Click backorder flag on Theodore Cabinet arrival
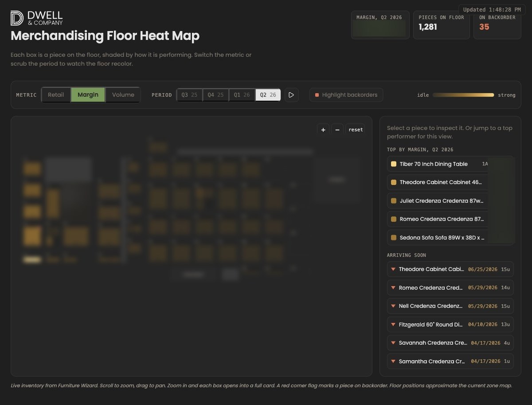Screen dimensions: 532x405 point(393,269)
